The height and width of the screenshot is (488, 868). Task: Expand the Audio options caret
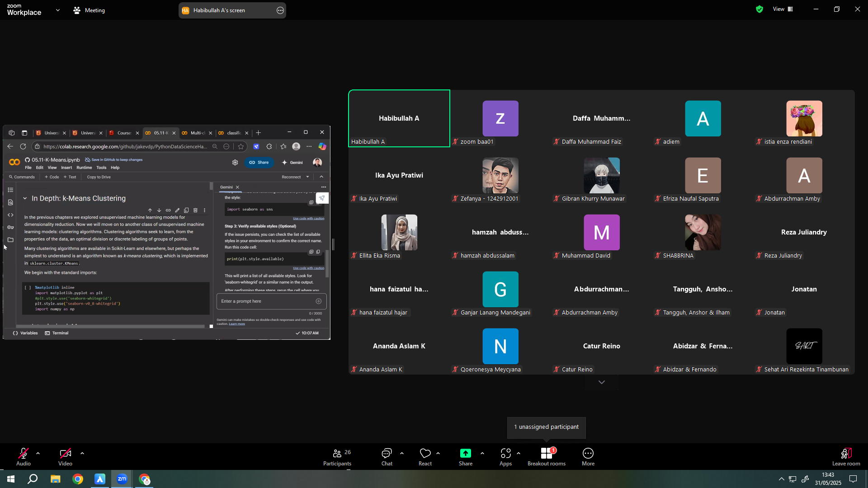[38, 453]
